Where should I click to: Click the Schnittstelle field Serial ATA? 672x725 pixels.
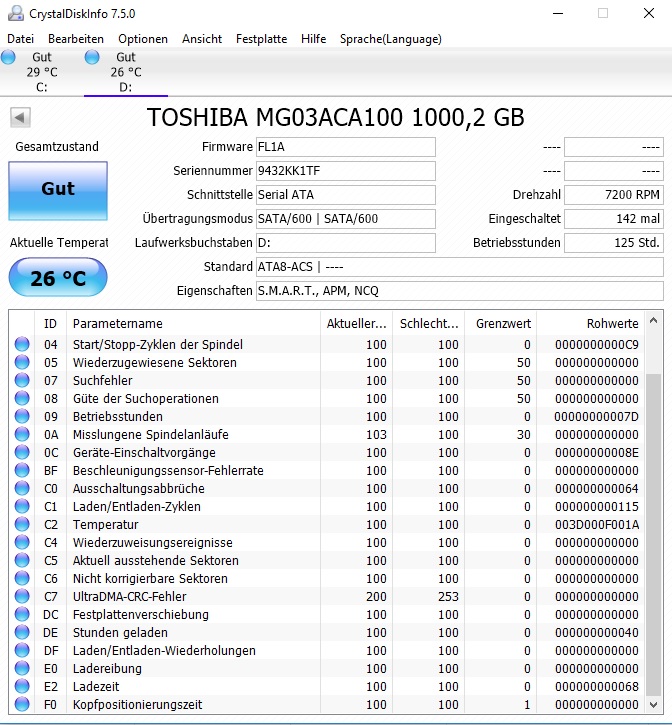tap(345, 195)
